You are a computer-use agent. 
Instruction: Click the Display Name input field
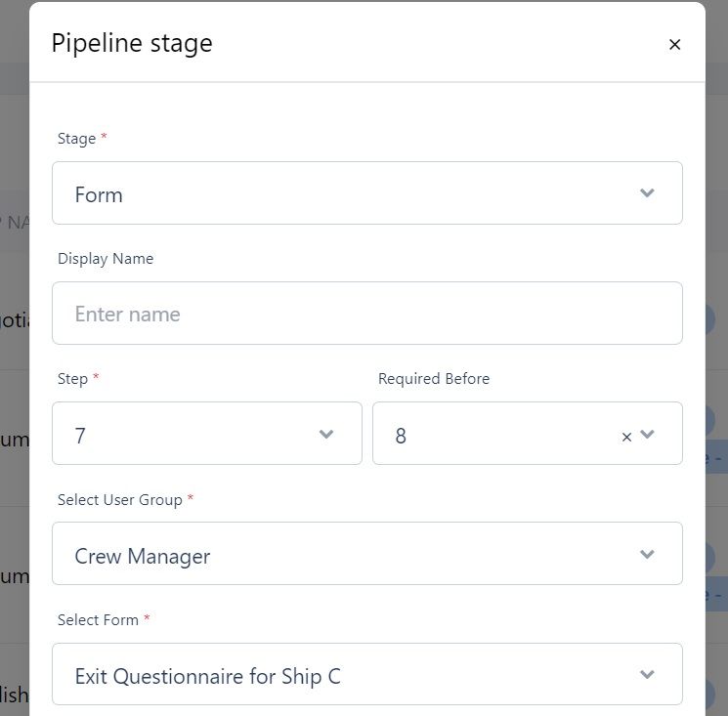[x=367, y=314]
